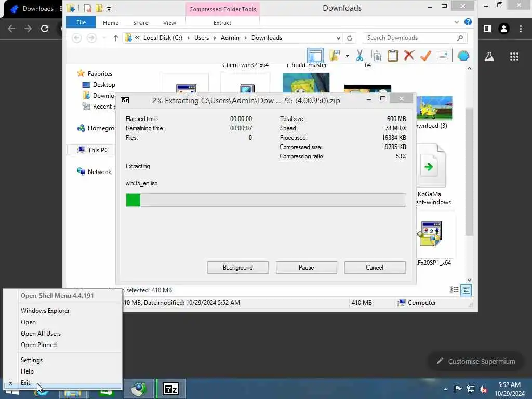The image size is (532, 399).
Task: Select Homegroup in navigation pane
Action: click(x=96, y=128)
